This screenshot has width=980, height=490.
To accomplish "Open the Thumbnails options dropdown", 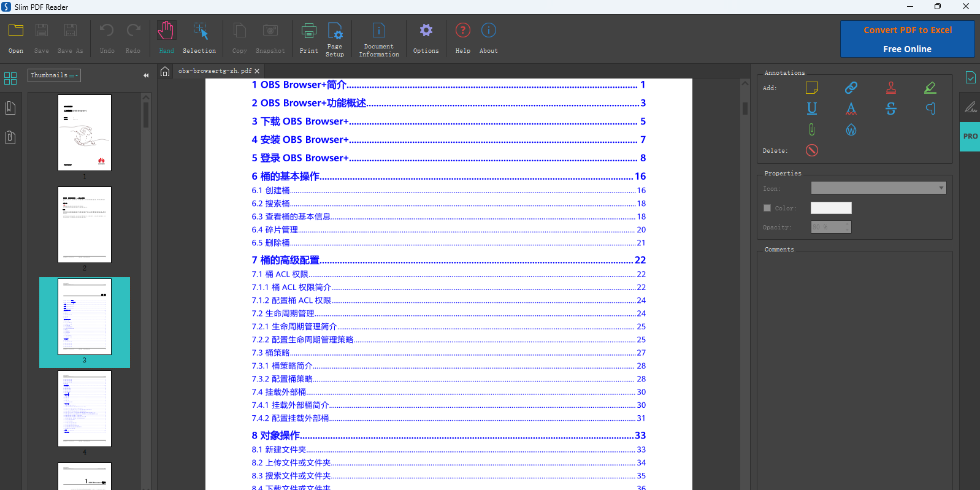I will coord(54,75).
